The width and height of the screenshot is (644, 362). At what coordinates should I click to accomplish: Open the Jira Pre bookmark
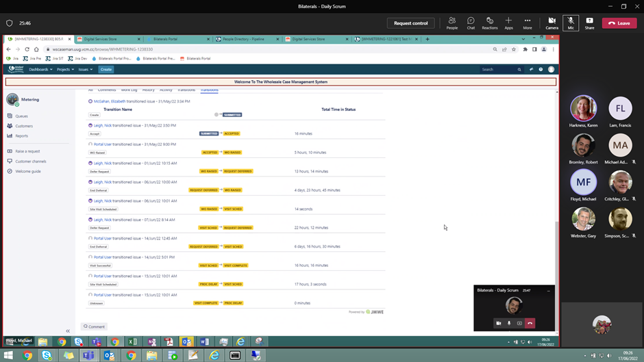coord(32,58)
